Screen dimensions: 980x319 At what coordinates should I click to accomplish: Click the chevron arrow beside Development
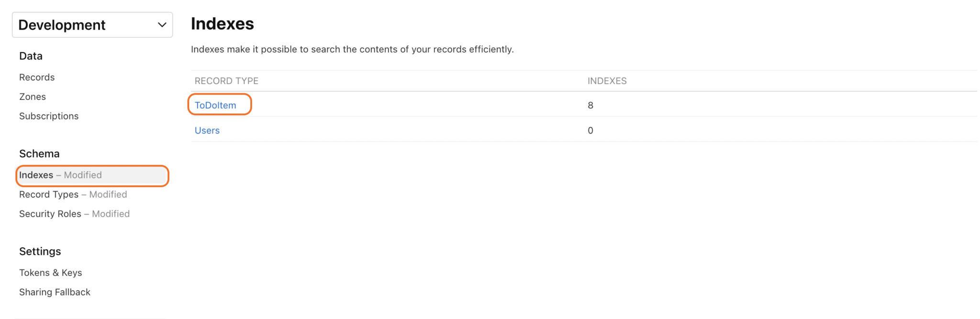pyautogui.click(x=162, y=25)
